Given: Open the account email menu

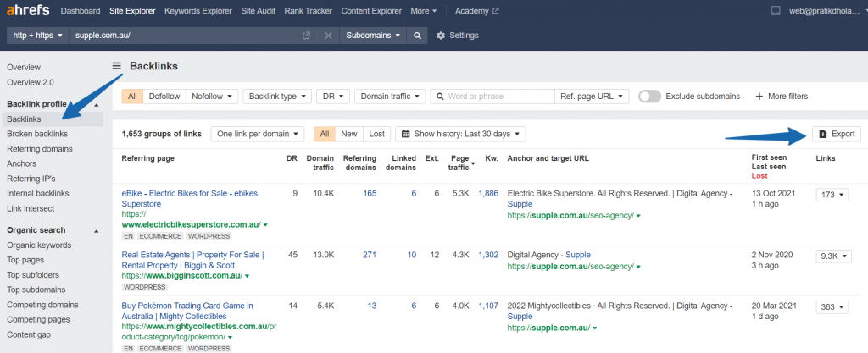Looking at the screenshot, I should pos(825,10).
